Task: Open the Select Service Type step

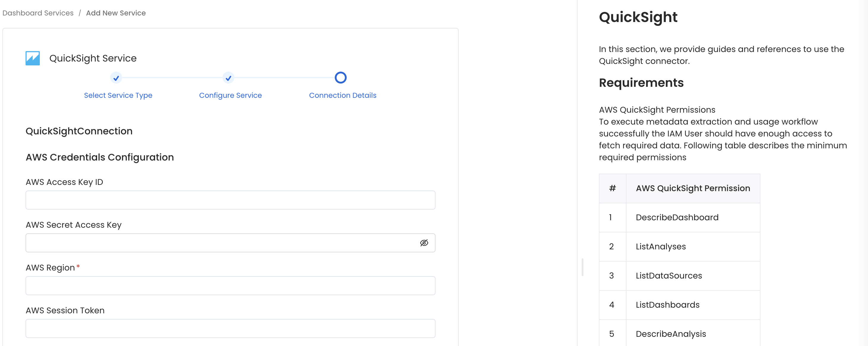Action: pos(118,95)
